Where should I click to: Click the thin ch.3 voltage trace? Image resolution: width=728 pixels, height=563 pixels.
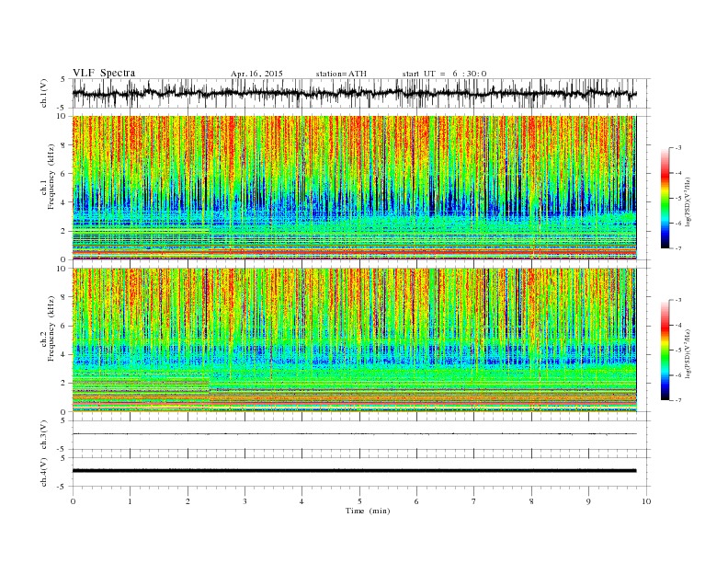354,434
